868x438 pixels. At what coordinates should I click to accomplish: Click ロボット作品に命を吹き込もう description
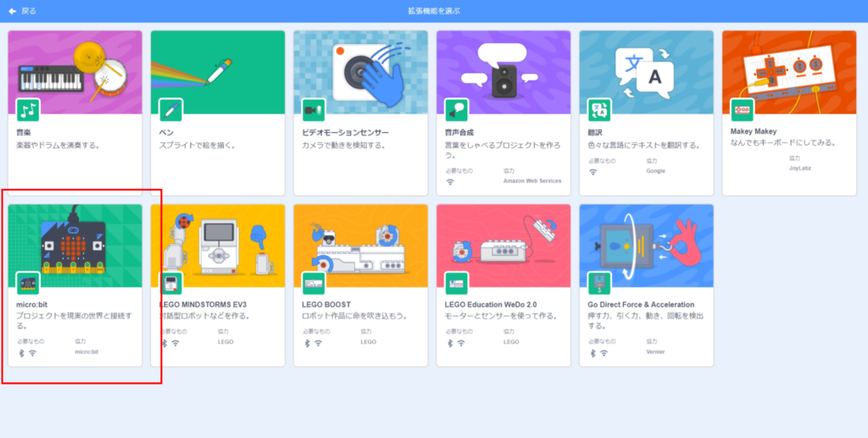[x=355, y=316]
